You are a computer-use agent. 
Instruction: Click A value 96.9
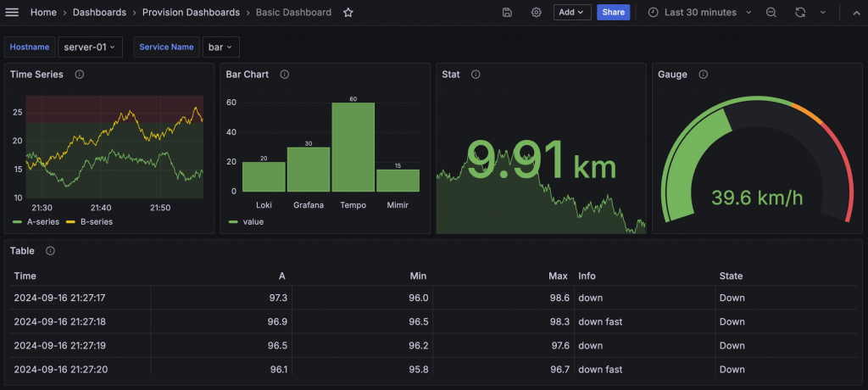[278, 322]
